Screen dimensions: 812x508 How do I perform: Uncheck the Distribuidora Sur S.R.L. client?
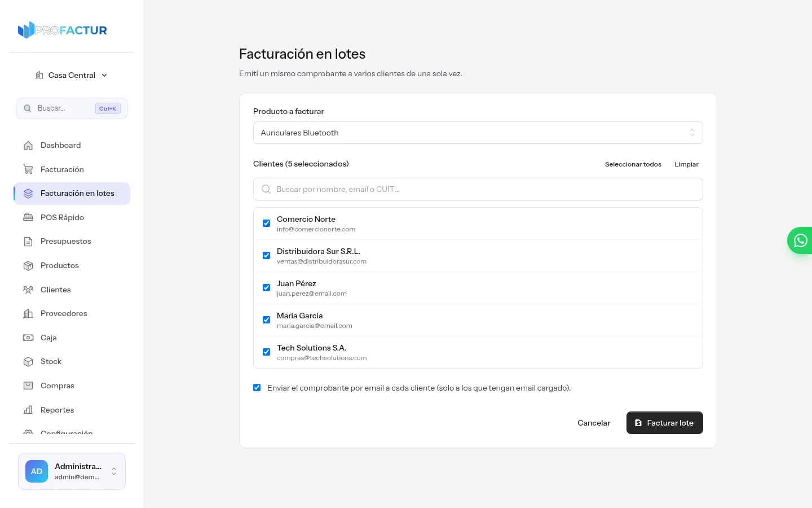click(267, 256)
